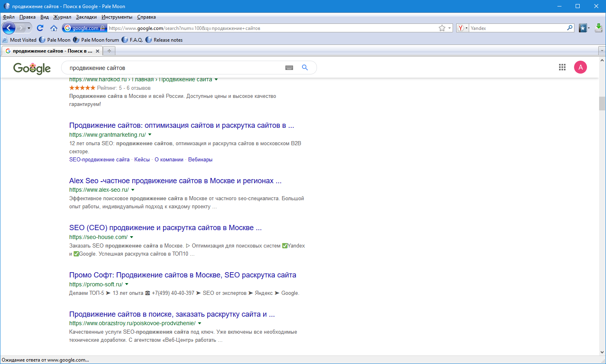The height and width of the screenshot is (364, 606).
Task: Go to the home page
Action: (x=53, y=28)
